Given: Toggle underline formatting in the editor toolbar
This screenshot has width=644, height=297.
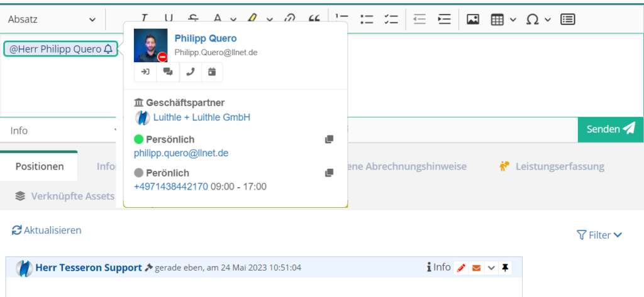Looking at the screenshot, I should coord(168,19).
